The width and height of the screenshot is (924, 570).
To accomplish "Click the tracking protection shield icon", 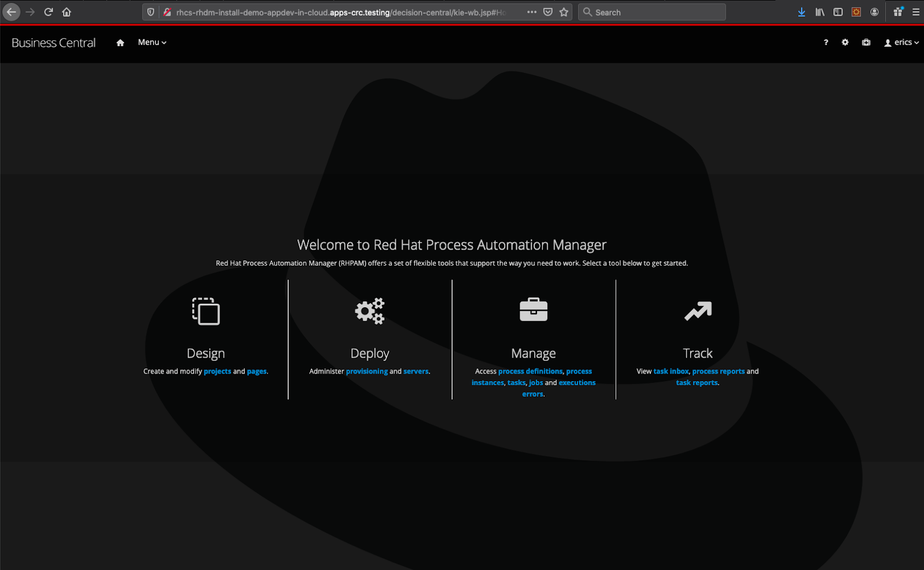I will 151,12.
